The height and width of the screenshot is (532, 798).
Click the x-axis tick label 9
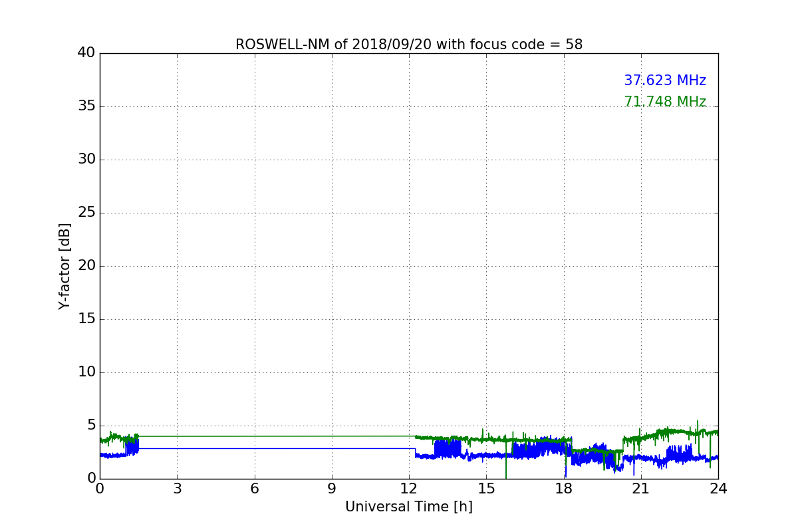click(332, 489)
